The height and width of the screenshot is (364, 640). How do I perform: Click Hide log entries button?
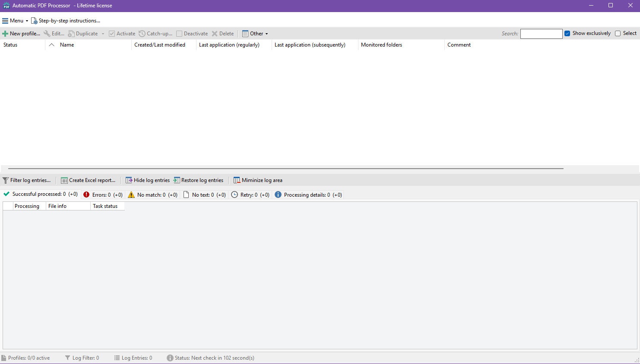coord(148,180)
